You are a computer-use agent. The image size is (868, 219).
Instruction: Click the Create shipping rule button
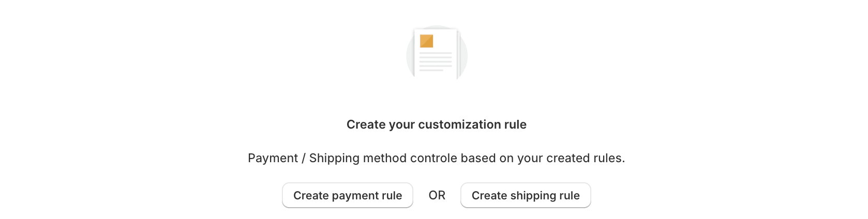526,195
